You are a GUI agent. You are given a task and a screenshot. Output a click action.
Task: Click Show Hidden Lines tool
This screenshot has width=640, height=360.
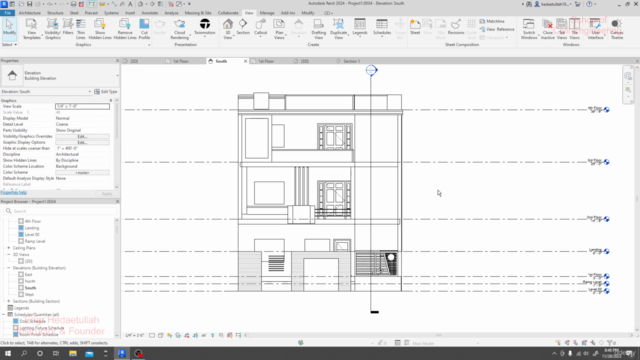click(x=100, y=29)
